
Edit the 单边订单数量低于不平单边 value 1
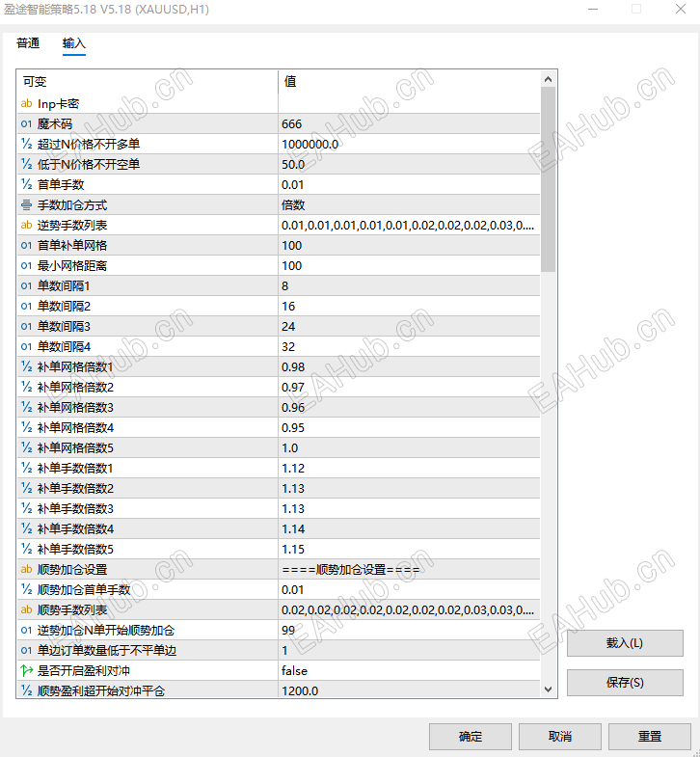pos(410,651)
